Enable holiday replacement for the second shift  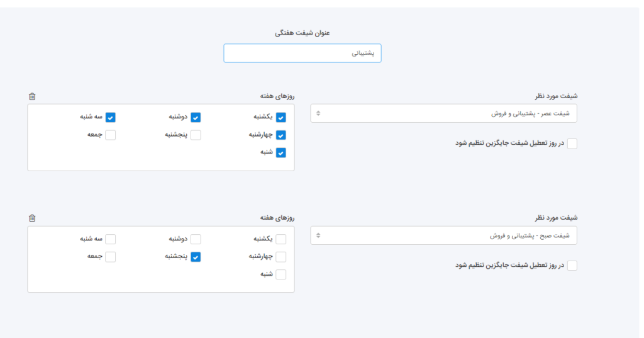(x=572, y=266)
